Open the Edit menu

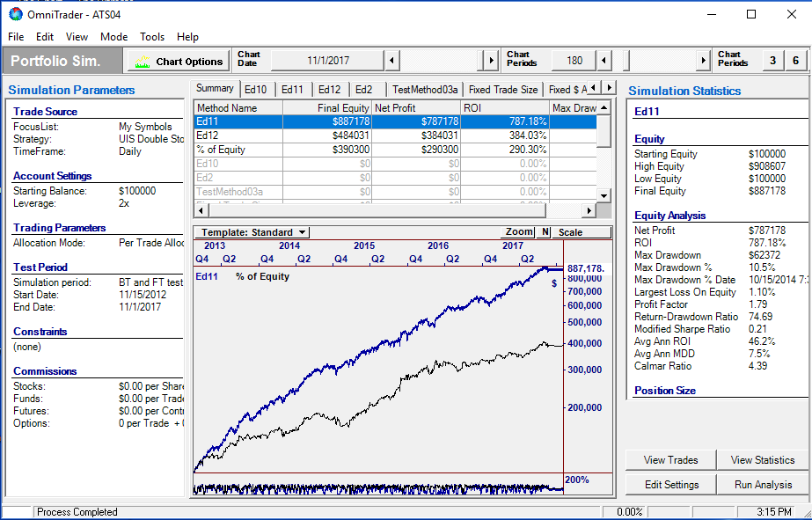[x=45, y=37]
